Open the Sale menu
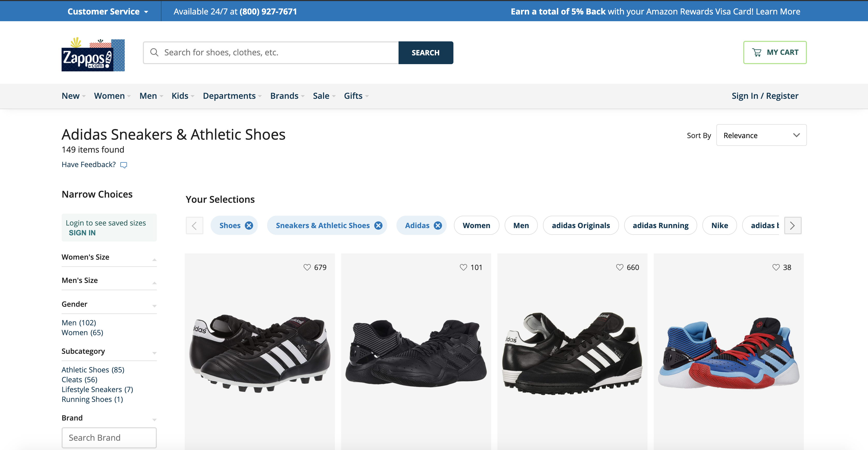 324,96
